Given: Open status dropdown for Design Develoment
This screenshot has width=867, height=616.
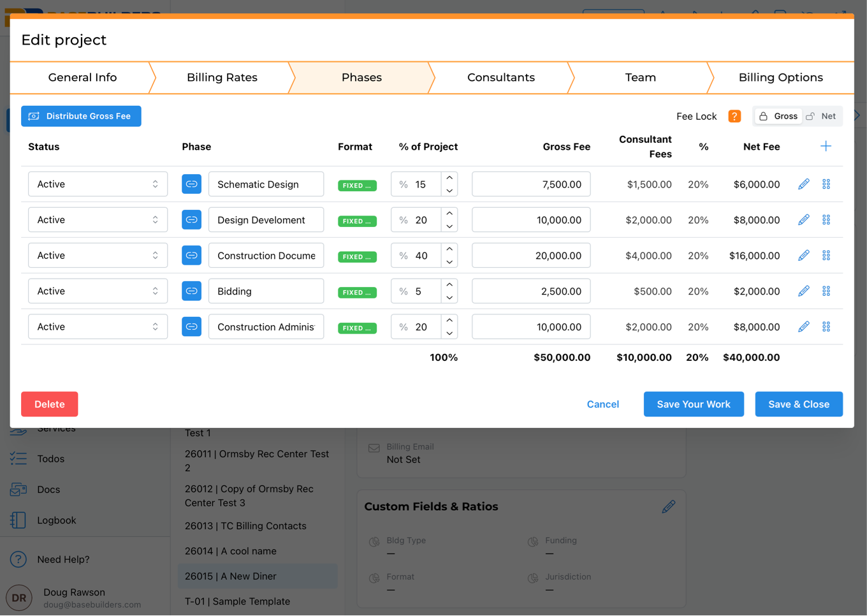Looking at the screenshot, I should [x=98, y=220].
